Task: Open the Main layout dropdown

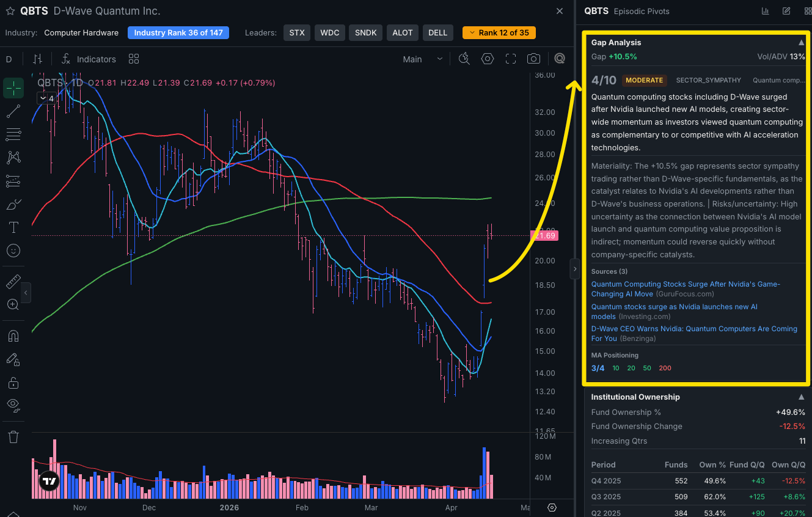Action: tap(423, 59)
